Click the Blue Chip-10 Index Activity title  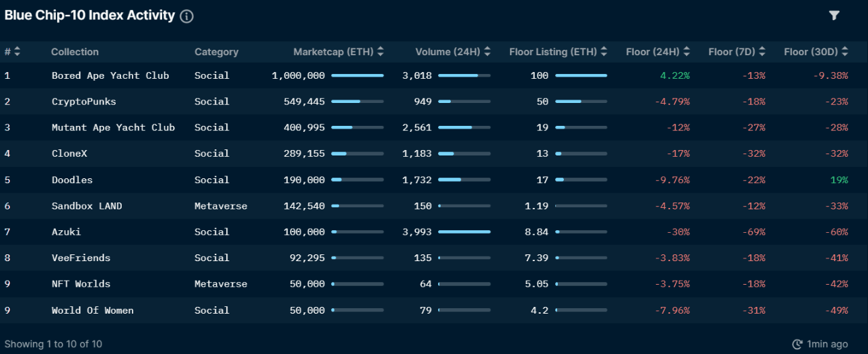point(89,15)
